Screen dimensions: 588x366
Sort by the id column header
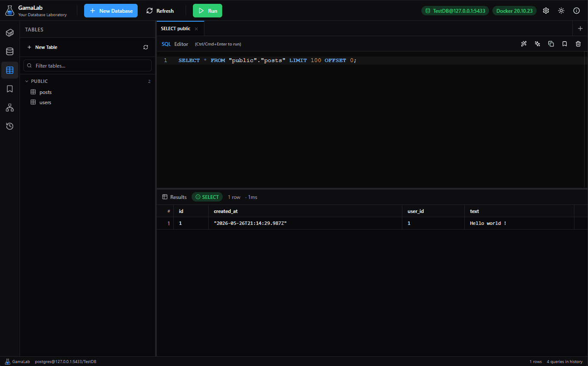[x=191, y=211]
